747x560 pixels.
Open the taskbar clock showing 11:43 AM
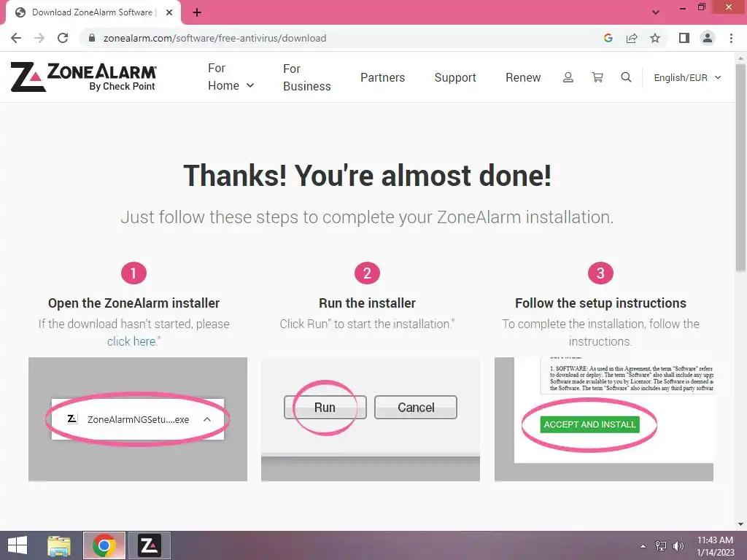[x=716, y=545]
